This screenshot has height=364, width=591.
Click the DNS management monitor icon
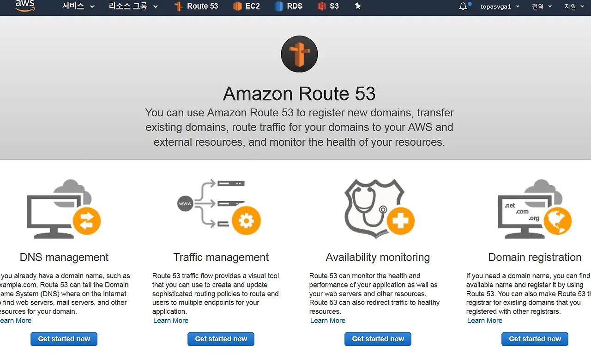point(64,209)
